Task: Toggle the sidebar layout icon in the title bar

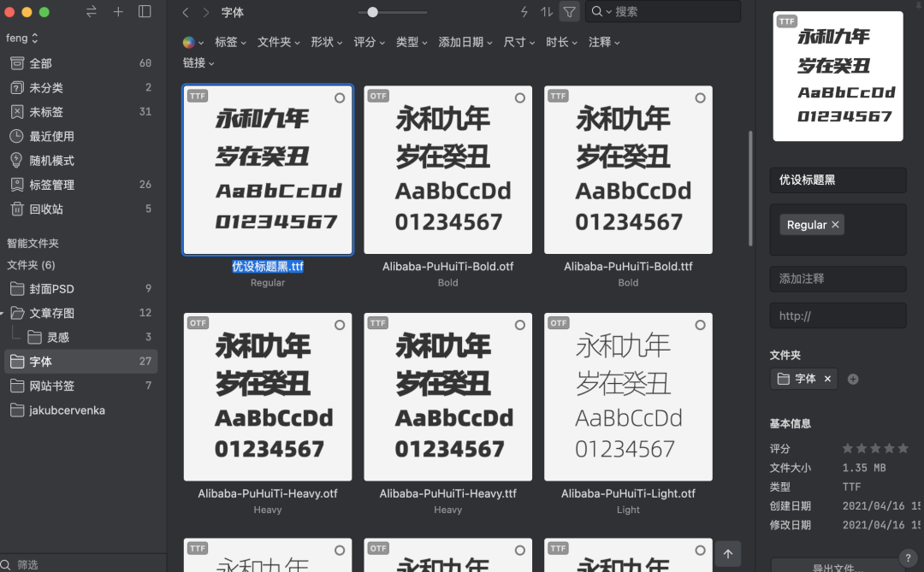Action: point(145,12)
